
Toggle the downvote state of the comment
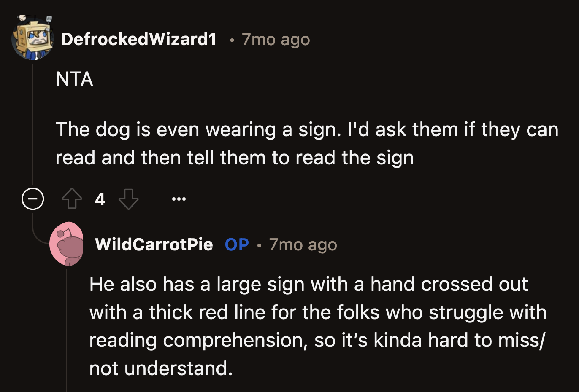click(x=128, y=199)
